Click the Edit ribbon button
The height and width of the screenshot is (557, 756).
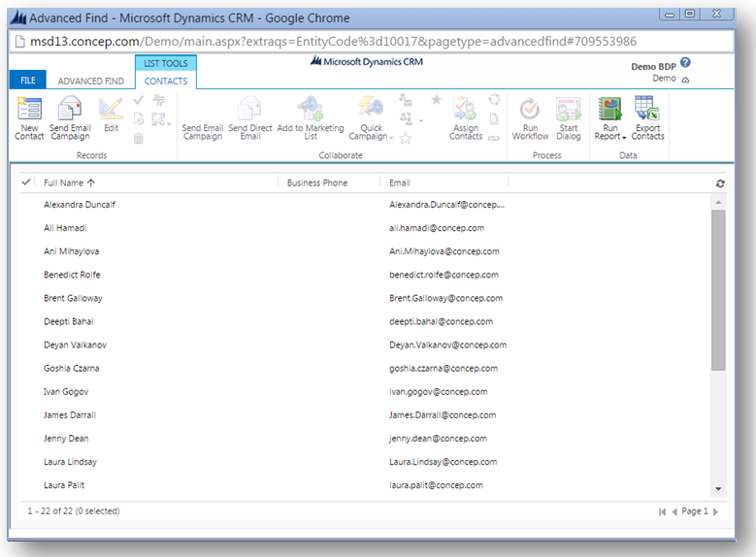click(x=111, y=115)
